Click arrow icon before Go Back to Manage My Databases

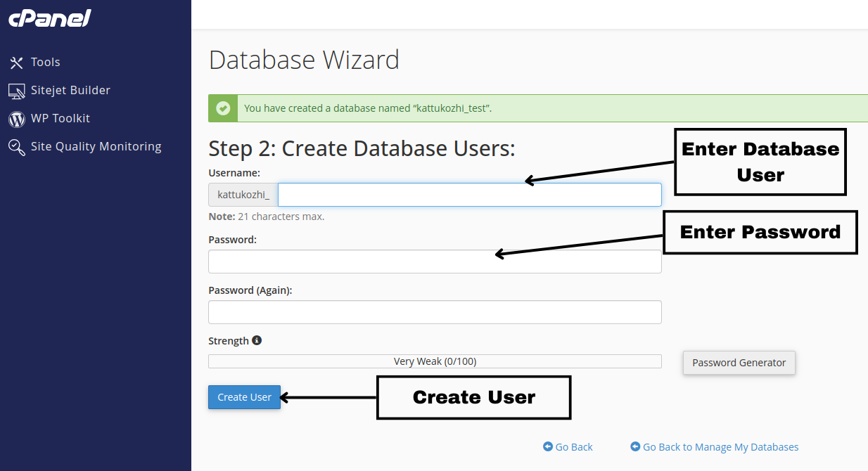tap(635, 447)
